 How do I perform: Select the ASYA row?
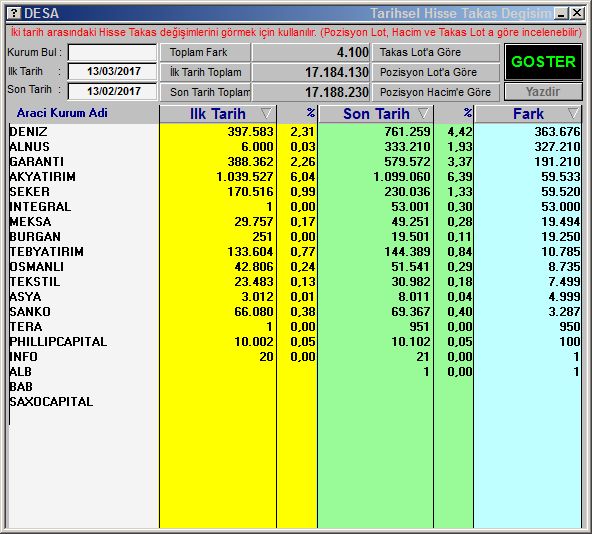point(295,296)
